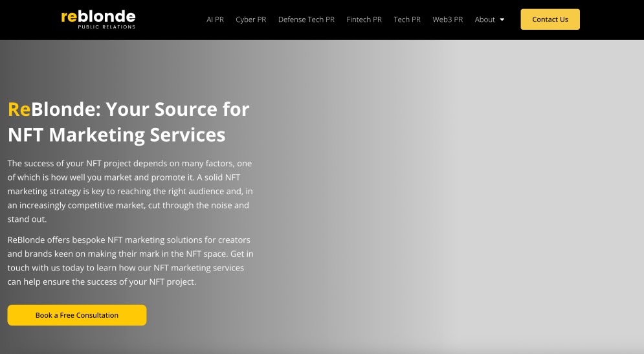Navigate to Tech PR
The height and width of the screenshot is (354, 644).
pyautogui.click(x=407, y=19)
